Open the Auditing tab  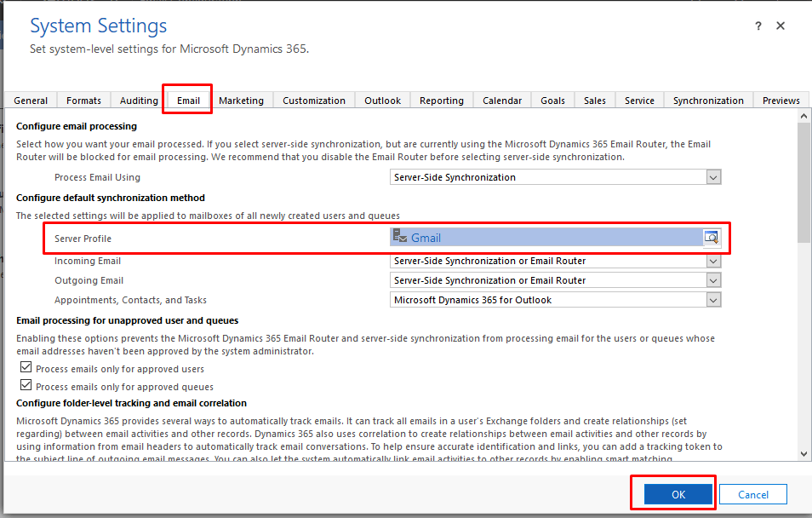coord(139,101)
